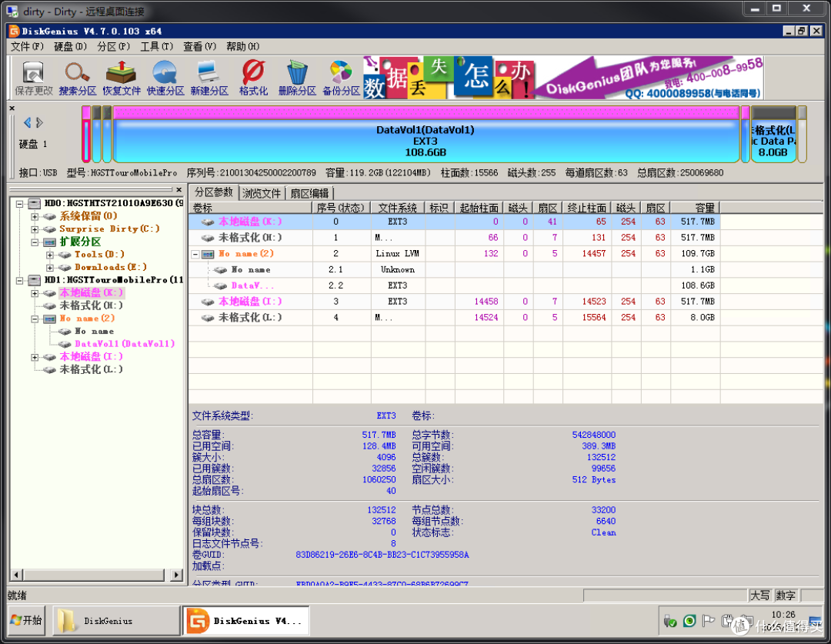Image resolution: width=831 pixels, height=644 pixels.
Task: Expand 本地磁盘(I:) in the disk tree
Action: click(x=35, y=357)
